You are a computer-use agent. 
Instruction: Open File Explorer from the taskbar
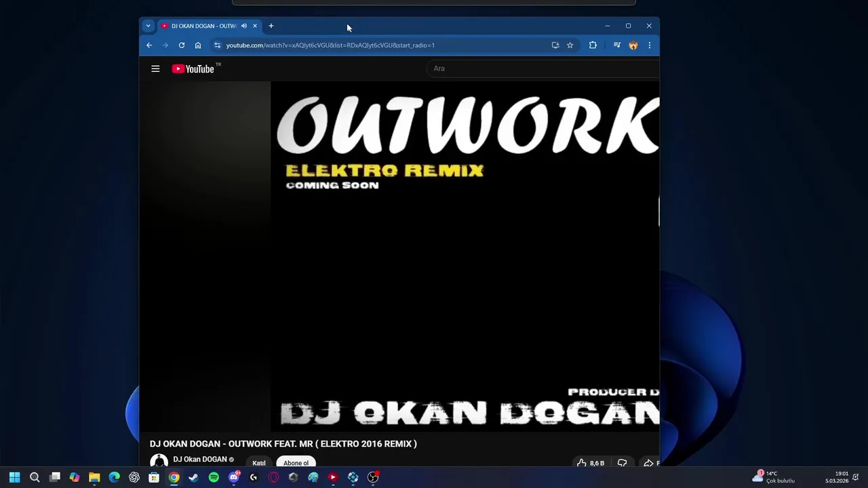pos(94,477)
